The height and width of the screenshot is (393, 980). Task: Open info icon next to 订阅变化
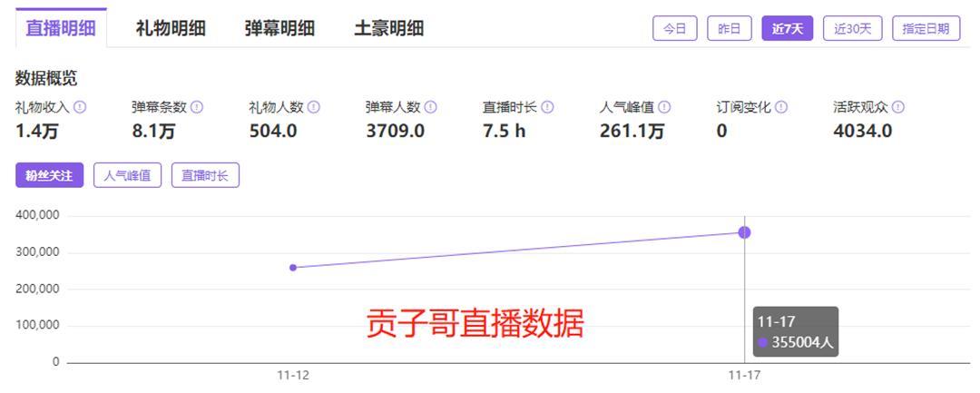click(781, 107)
